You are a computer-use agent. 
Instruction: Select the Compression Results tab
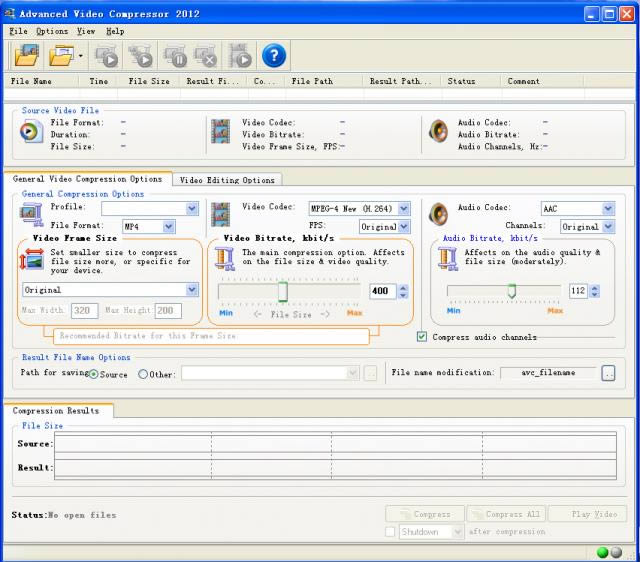coord(56,411)
